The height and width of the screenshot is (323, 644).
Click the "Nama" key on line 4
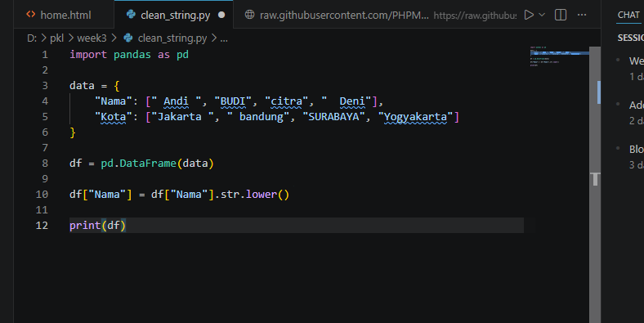coord(114,101)
